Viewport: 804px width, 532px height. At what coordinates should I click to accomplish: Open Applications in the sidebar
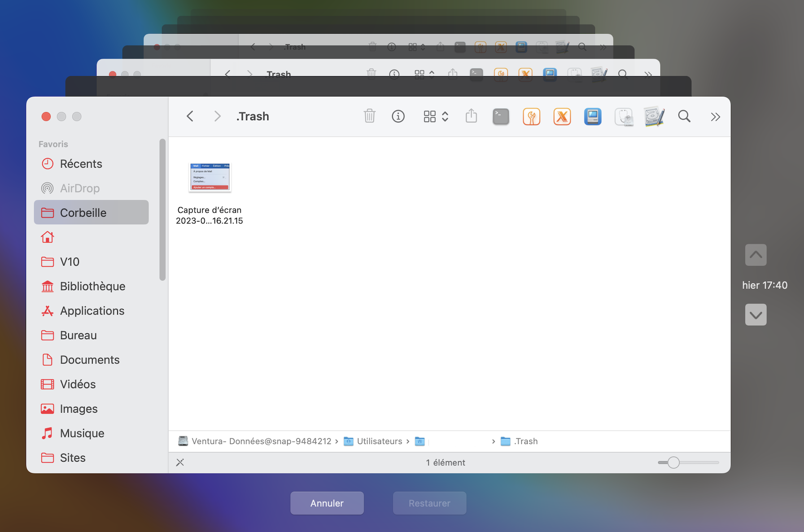click(x=91, y=310)
